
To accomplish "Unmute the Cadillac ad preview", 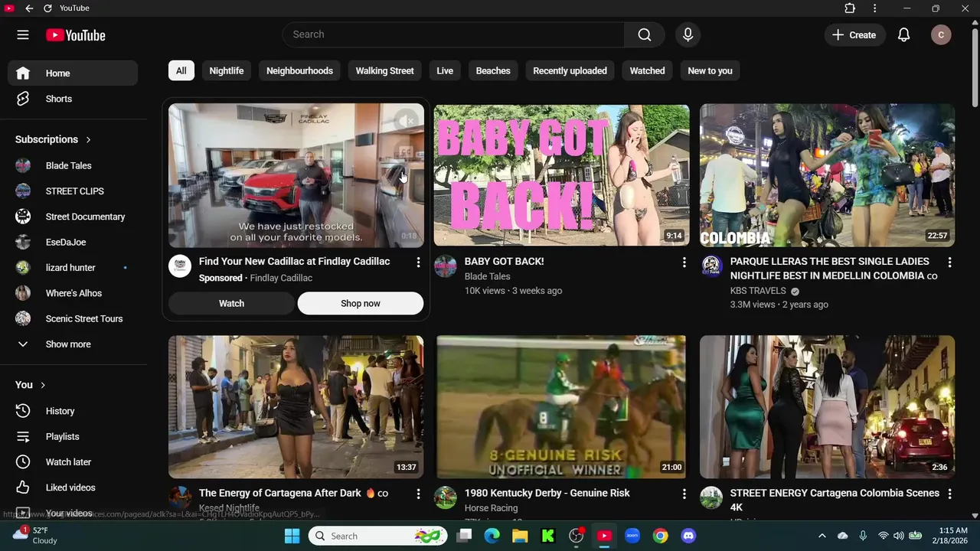I will tap(406, 120).
